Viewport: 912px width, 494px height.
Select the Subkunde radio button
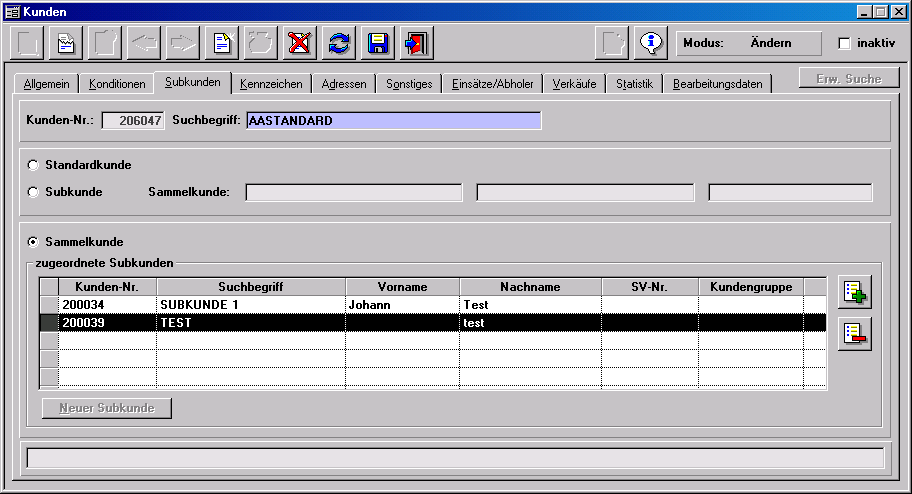tap(34, 192)
